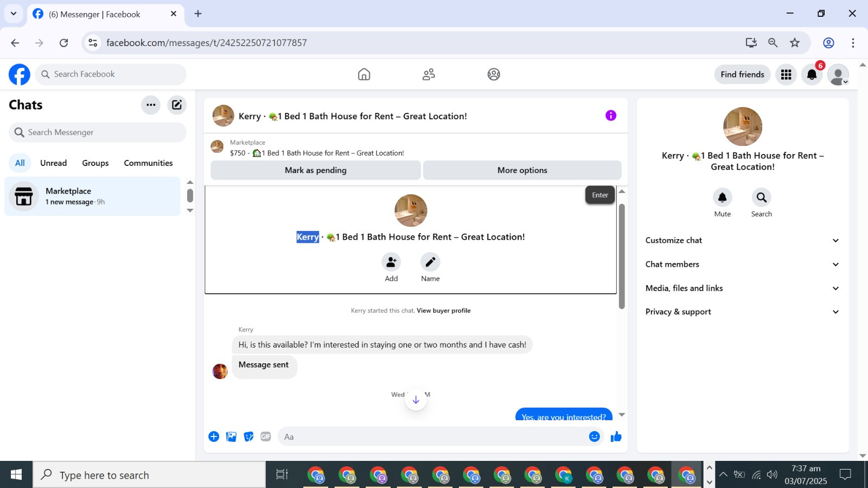Image resolution: width=868 pixels, height=488 pixels.
Task: Open the browser zoom magnifier icon
Action: pos(773,43)
